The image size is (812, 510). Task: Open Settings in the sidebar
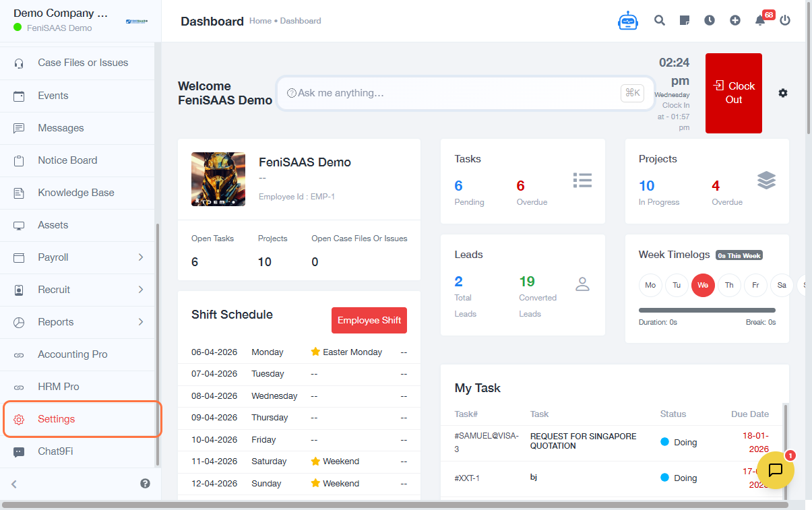[57, 419]
